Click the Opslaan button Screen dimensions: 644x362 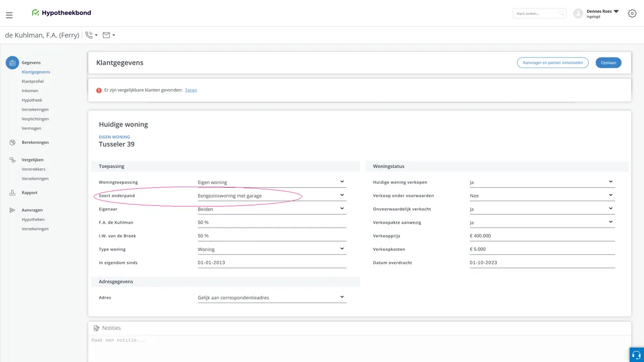[x=609, y=63]
